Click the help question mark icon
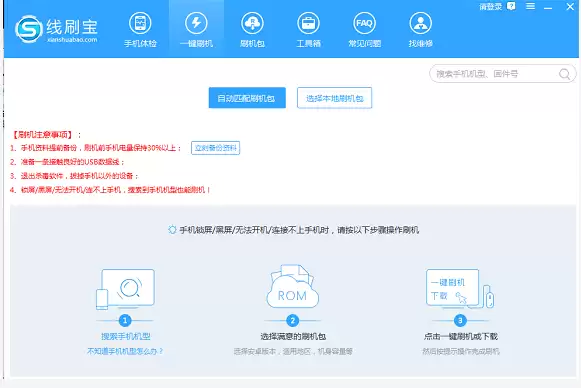This screenshot has width=581, height=388. pyautogui.click(x=511, y=6)
